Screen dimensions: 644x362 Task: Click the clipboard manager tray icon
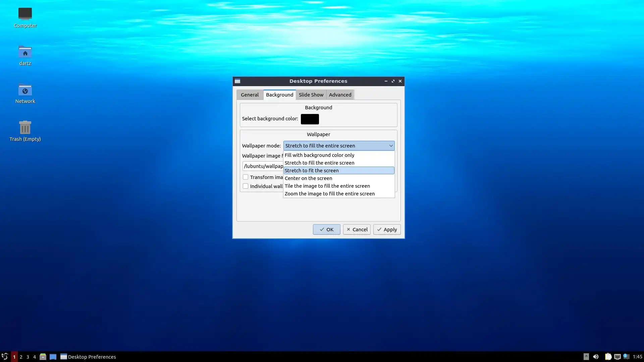(x=608, y=357)
